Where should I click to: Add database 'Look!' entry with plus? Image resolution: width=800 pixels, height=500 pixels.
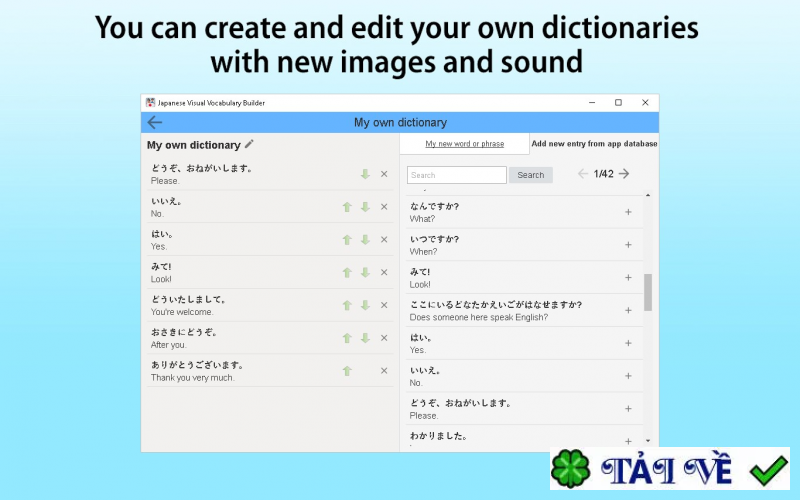(628, 278)
